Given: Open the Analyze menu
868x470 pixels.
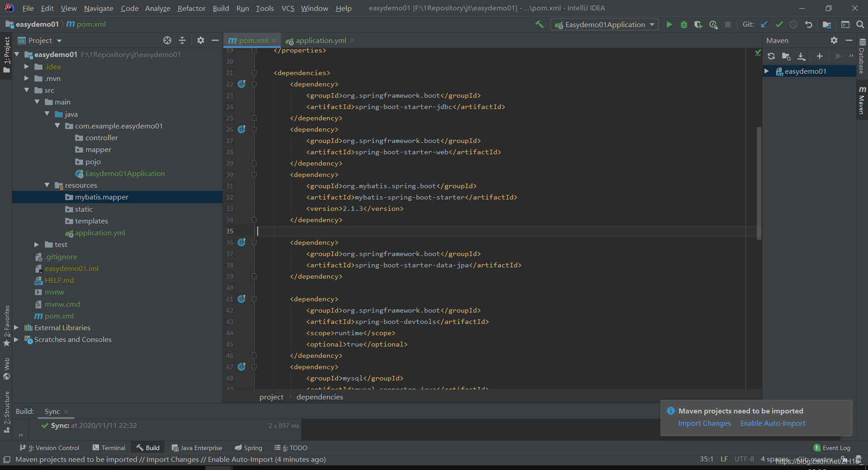Looking at the screenshot, I should click(x=157, y=8).
